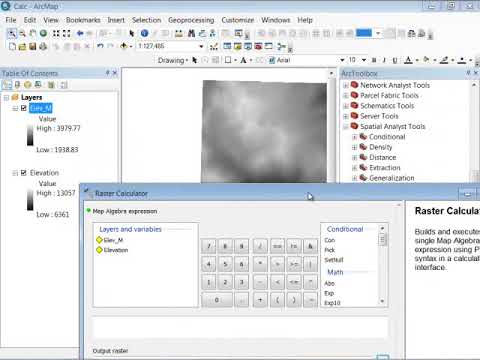Click the Fixed Zoom Out icon

67,33
